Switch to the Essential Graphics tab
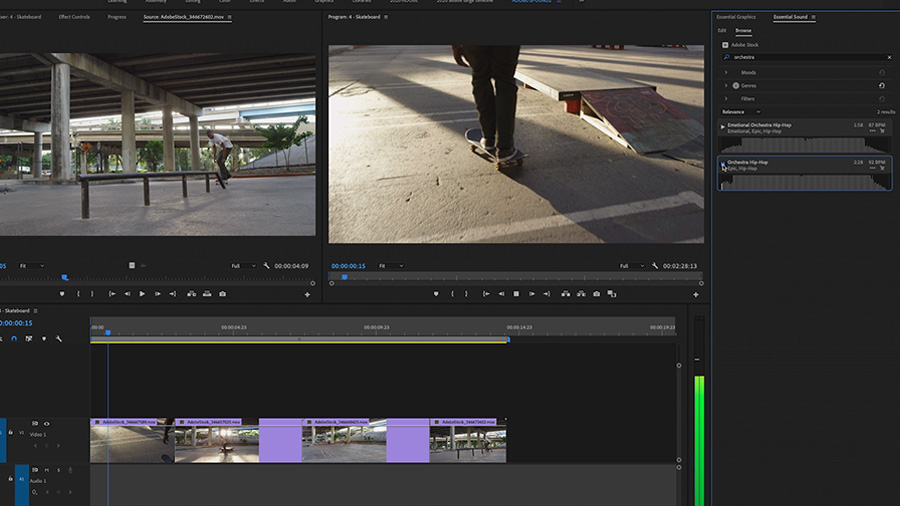This screenshot has width=900, height=506. (736, 17)
